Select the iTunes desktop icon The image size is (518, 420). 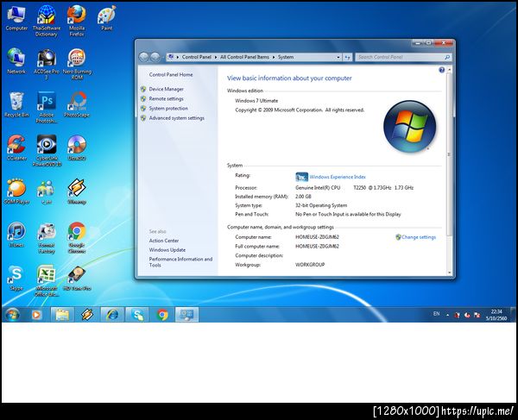pos(16,235)
